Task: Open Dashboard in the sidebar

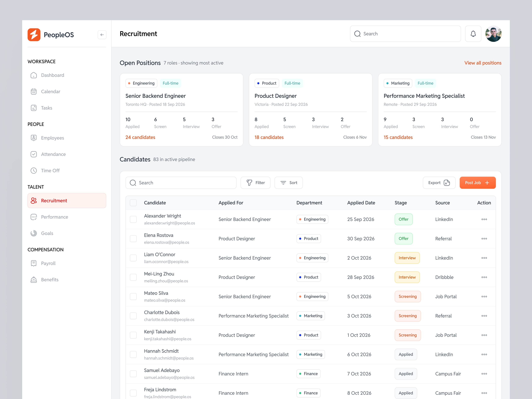Action: (x=67, y=75)
